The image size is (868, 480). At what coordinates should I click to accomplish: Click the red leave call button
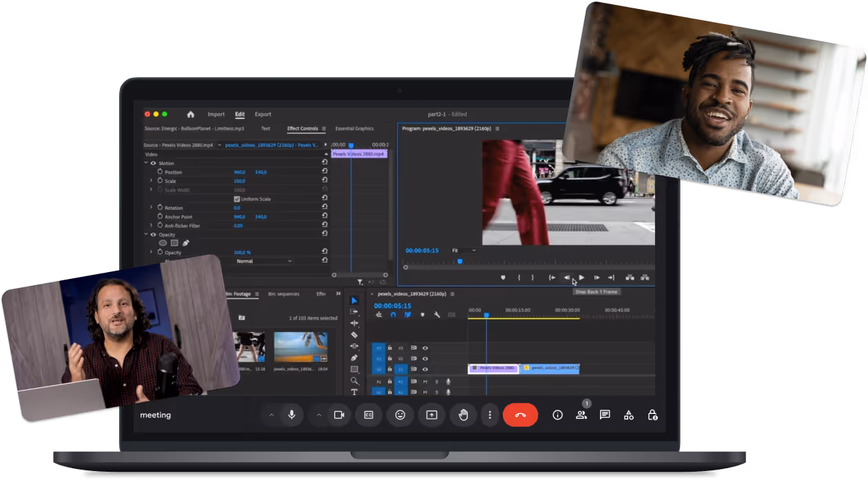point(520,415)
